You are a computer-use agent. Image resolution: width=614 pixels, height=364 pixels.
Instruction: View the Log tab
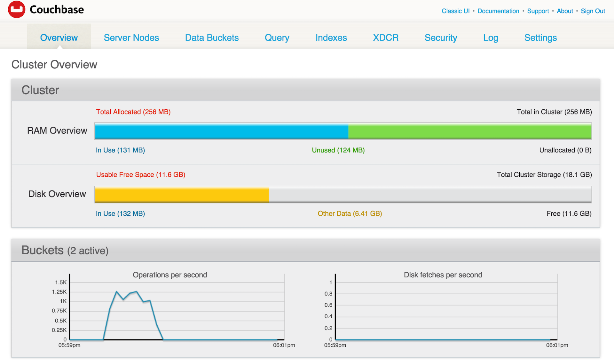click(x=490, y=37)
